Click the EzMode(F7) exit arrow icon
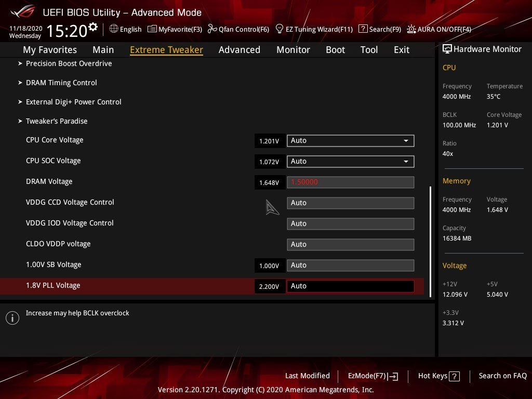Screen dimensions: 532x399 tap(393, 376)
